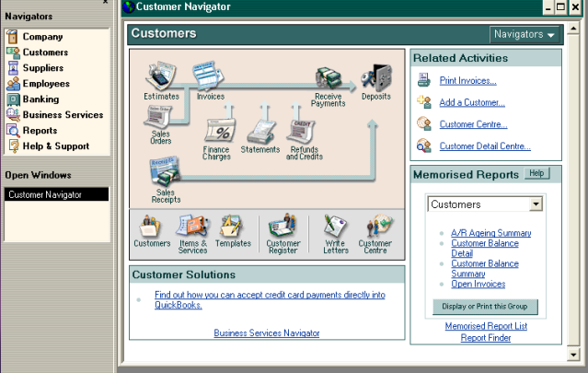Open Report Finder link

coord(486,338)
